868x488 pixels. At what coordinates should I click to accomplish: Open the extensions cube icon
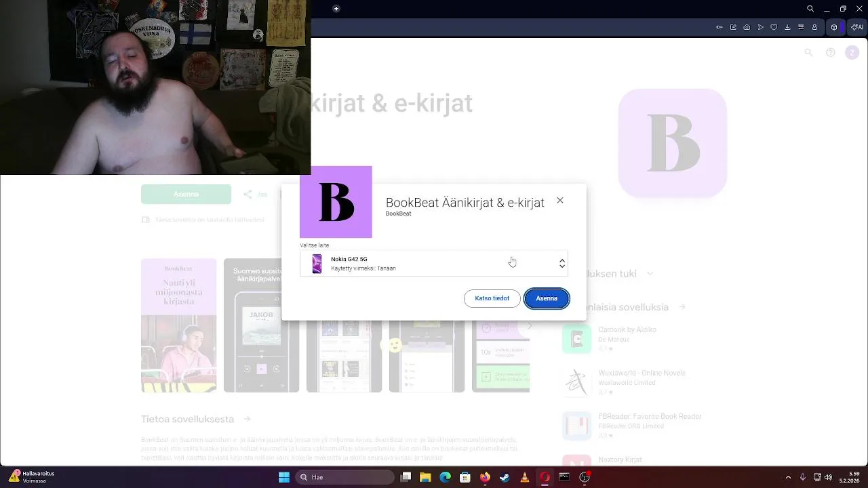834,27
